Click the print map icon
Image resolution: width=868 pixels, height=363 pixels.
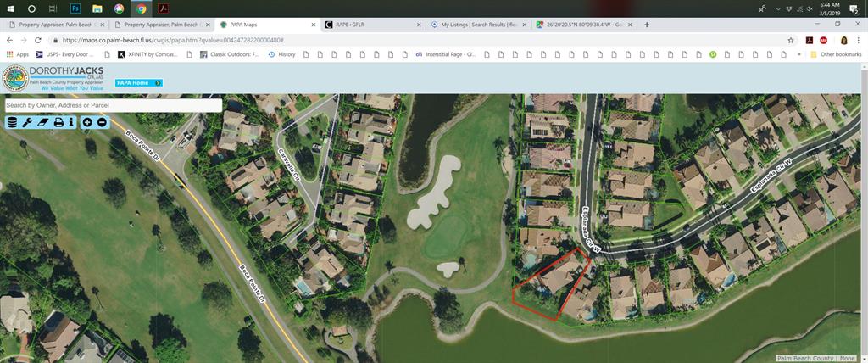[58, 123]
